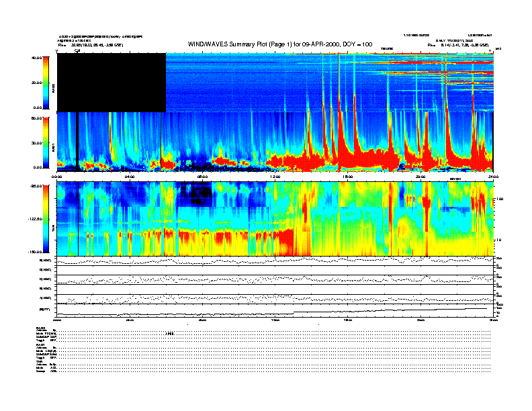Click the 10 label on TNR right axis

tap(500, 240)
